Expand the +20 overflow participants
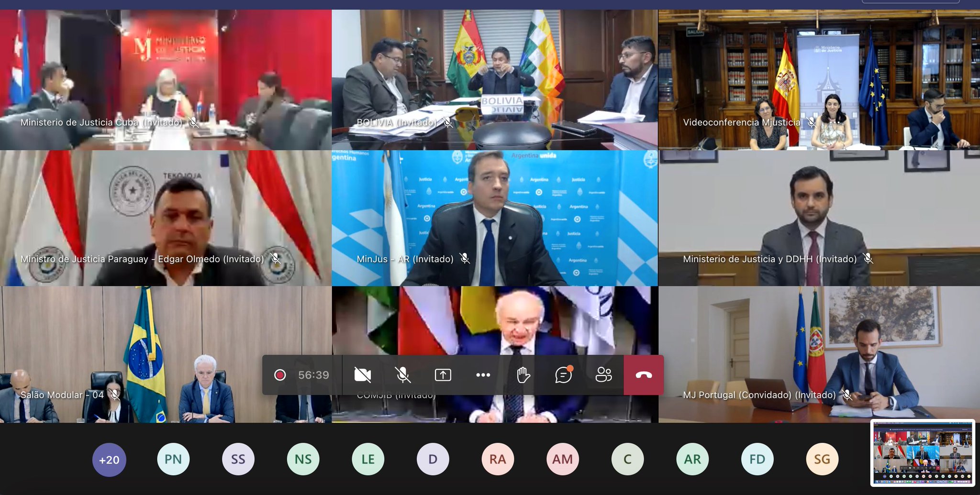 109,460
